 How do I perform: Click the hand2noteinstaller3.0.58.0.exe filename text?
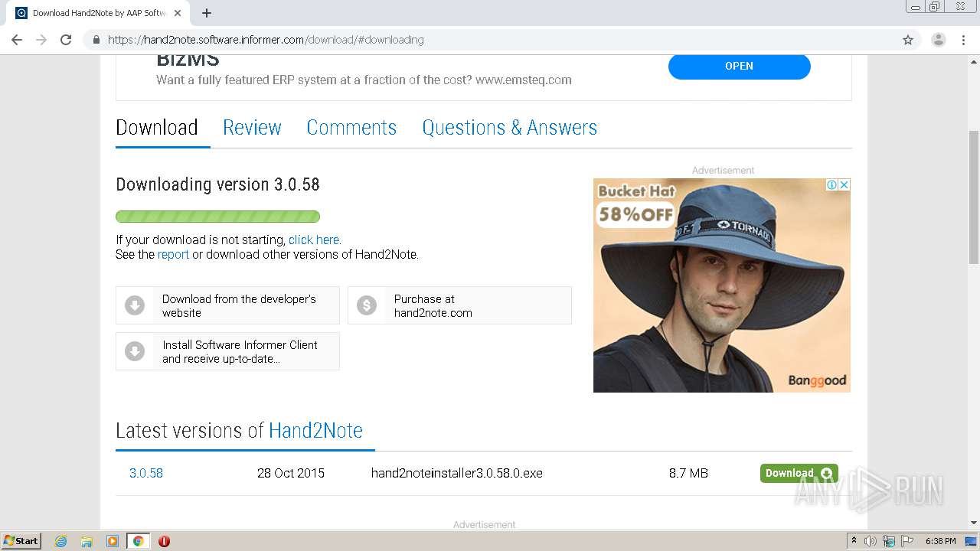(457, 473)
